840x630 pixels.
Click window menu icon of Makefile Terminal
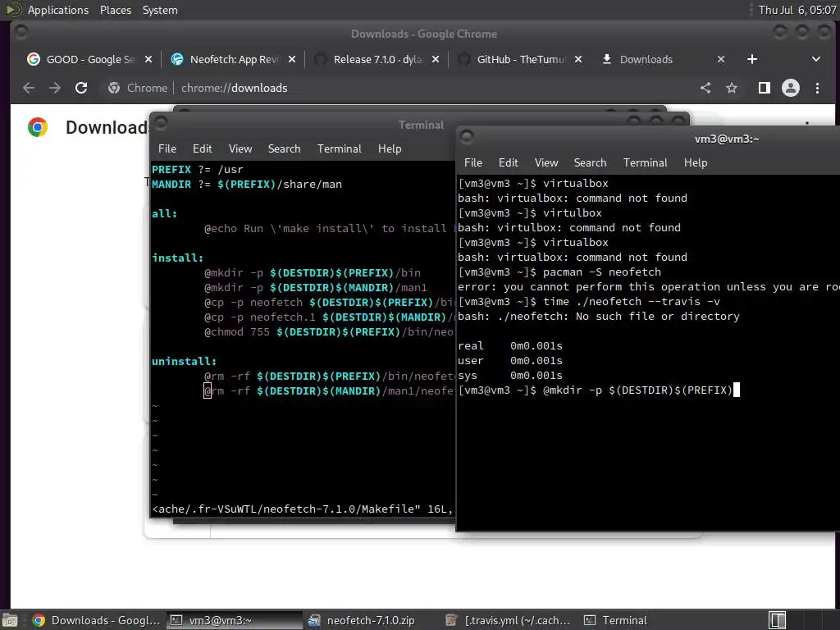162,124
